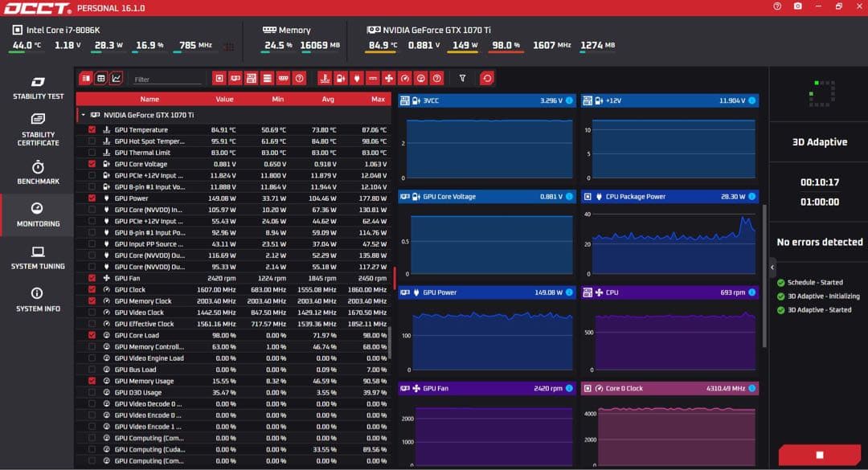Viewport: 868px width, 470px height.
Task: Sort table by the Avg column
Action: [x=328, y=99]
